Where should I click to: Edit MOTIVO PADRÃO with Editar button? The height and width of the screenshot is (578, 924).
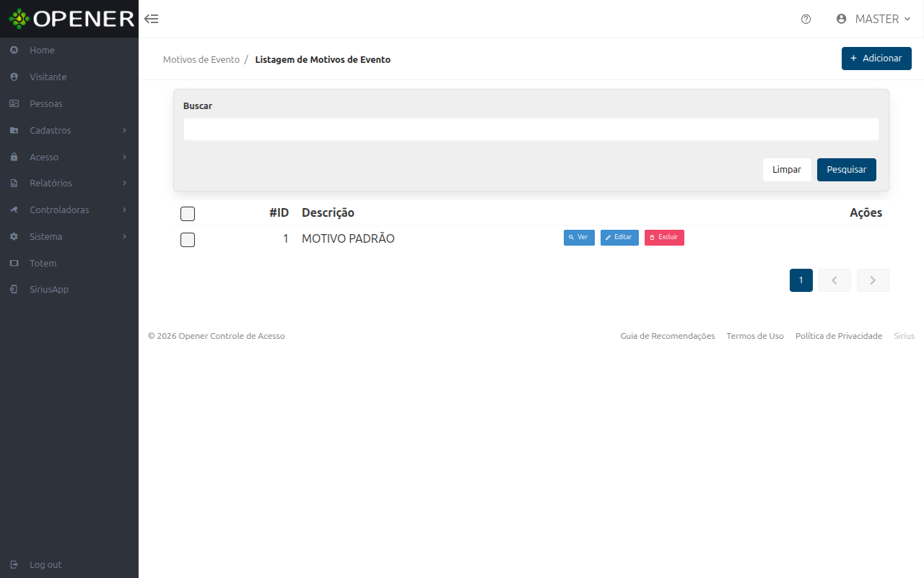[619, 238]
